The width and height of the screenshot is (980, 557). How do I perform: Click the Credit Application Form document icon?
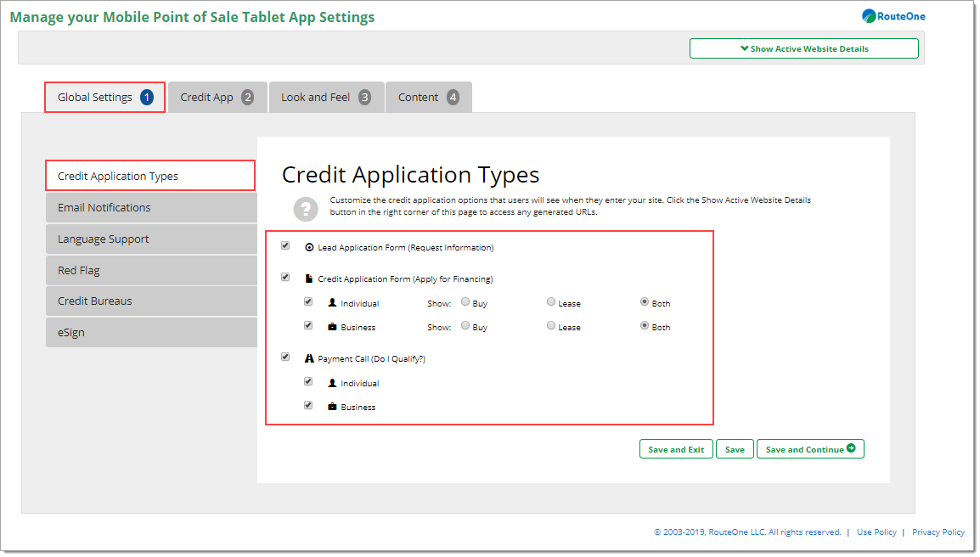click(309, 278)
